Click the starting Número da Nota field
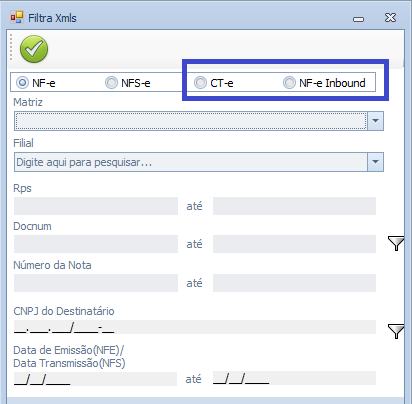 (96, 283)
